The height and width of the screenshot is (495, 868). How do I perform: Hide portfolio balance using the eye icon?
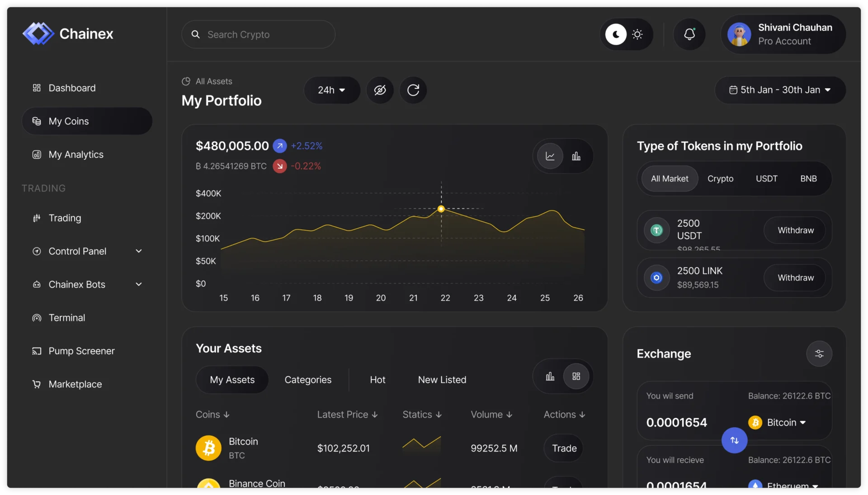[380, 90]
